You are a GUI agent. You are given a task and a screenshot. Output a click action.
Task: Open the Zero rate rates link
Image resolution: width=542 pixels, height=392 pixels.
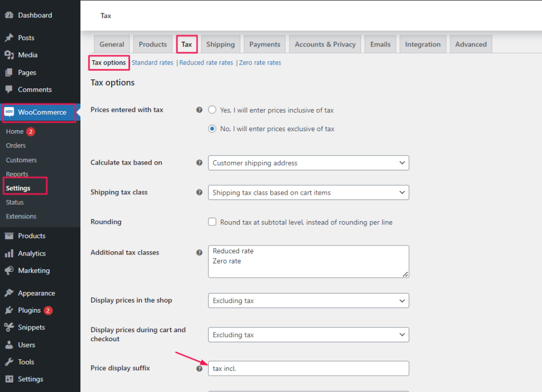[x=260, y=62]
